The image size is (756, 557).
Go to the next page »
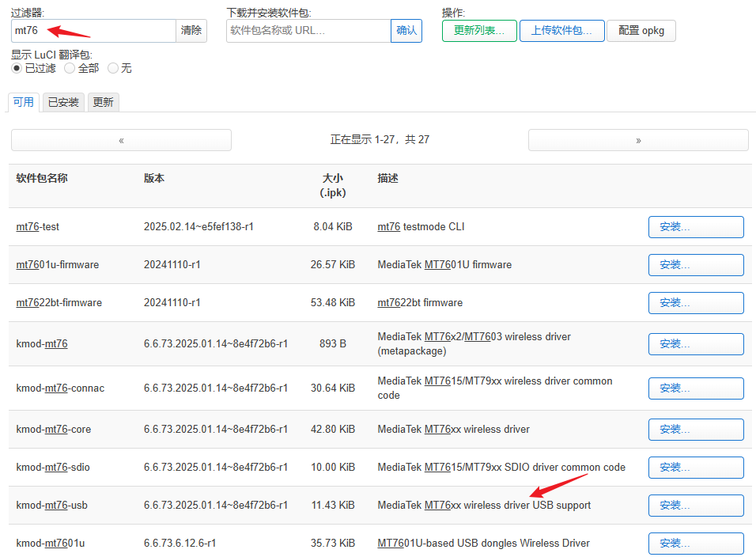[x=637, y=140]
